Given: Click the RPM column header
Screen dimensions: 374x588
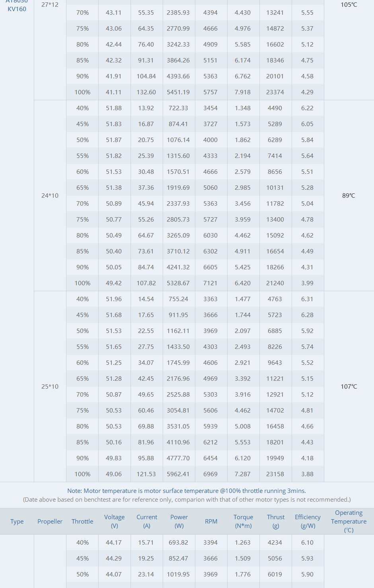Looking at the screenshot, I should [211, 521].
